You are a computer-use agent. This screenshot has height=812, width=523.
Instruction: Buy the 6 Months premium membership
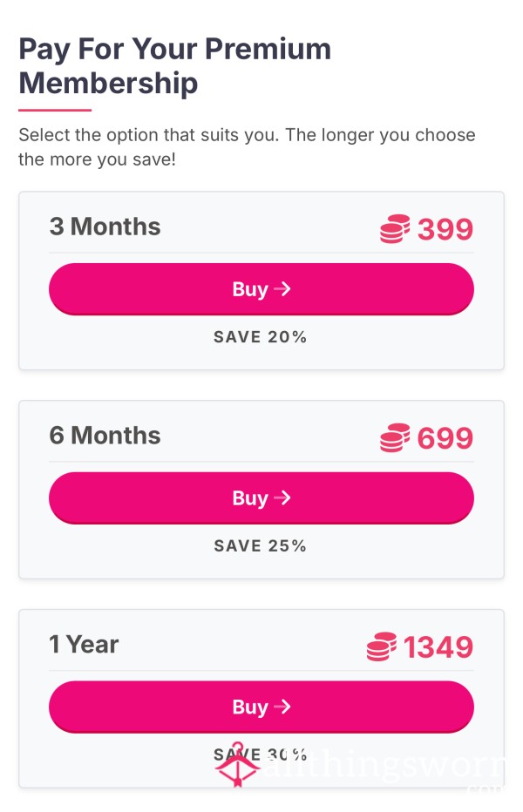click(261, 498)
